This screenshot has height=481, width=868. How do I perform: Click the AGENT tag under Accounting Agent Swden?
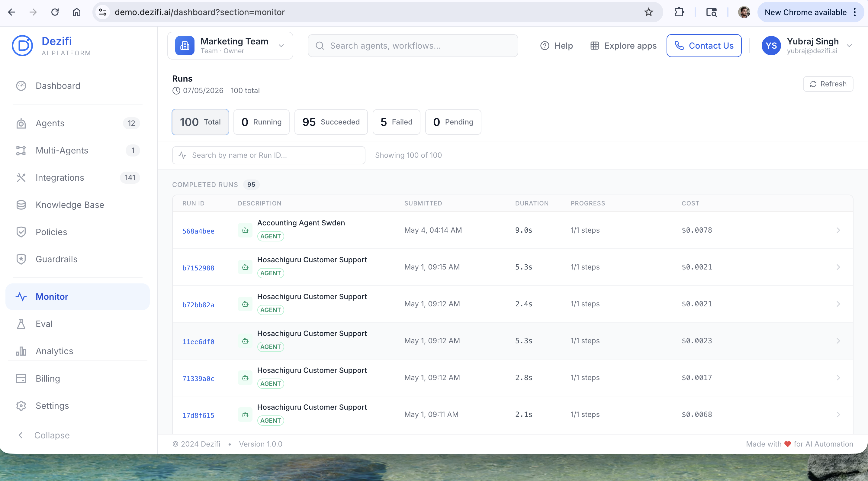tap(271, 236)
